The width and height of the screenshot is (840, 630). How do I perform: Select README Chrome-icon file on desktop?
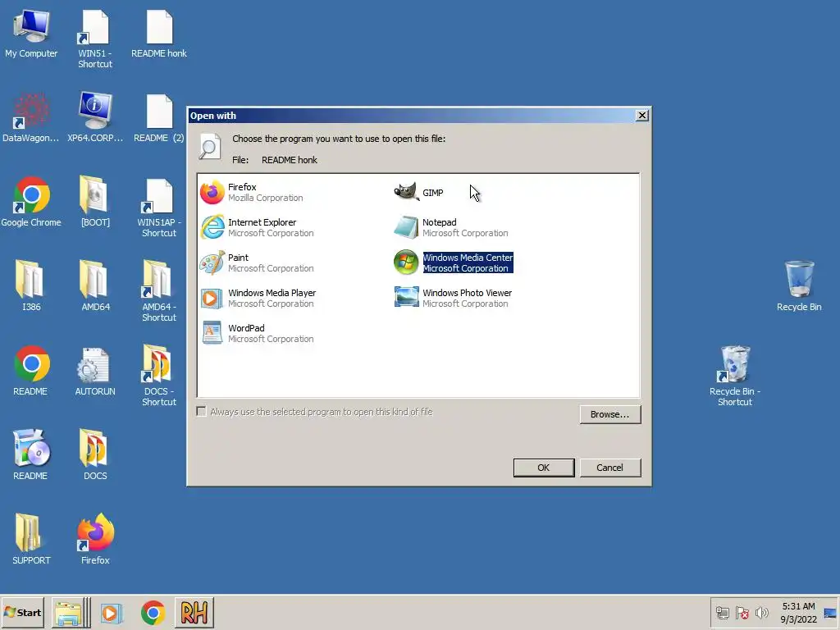click(31, 372)
